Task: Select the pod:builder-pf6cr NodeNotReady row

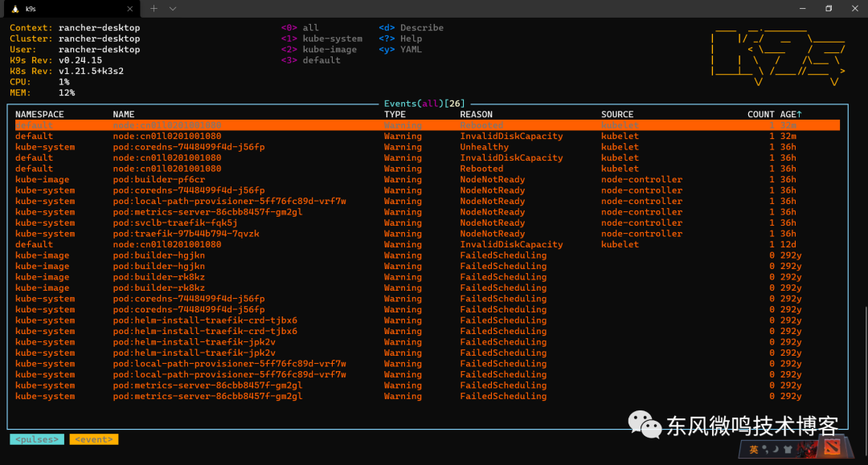Action: [427, 180]
